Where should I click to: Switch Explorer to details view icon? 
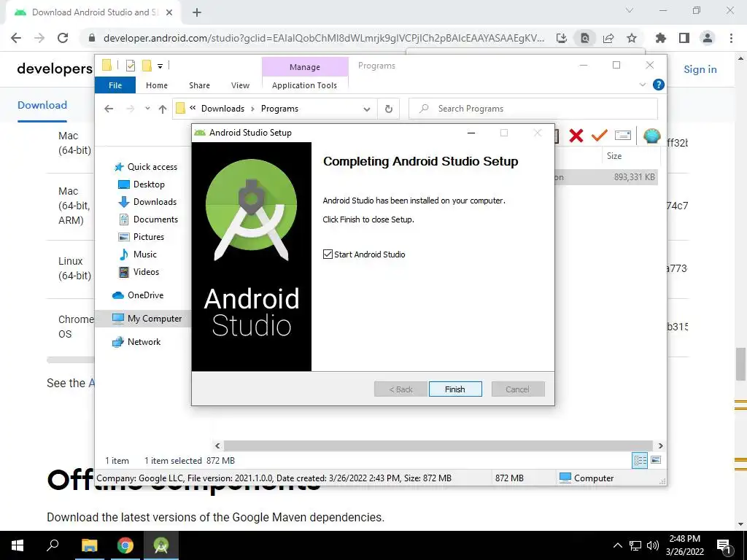(640, 460)
